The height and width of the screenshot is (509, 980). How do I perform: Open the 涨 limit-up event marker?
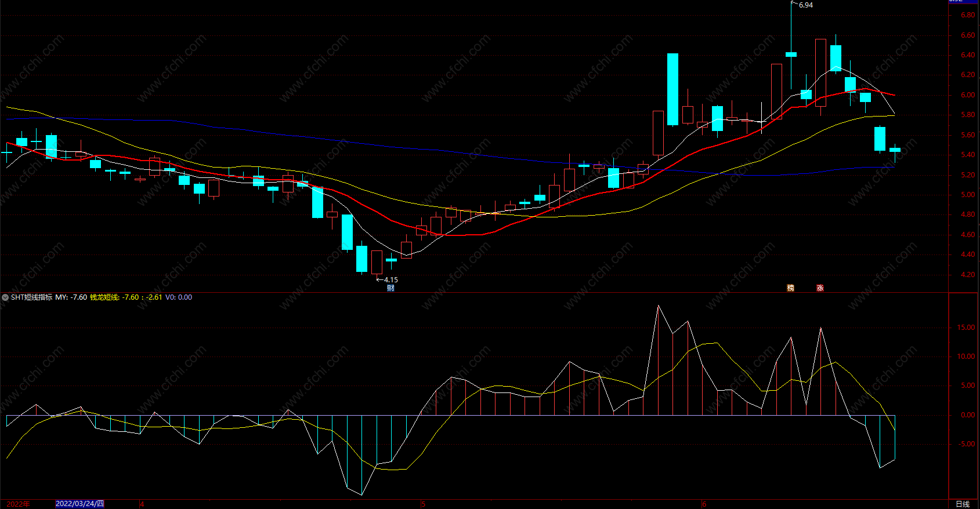(x=820, y=288)
